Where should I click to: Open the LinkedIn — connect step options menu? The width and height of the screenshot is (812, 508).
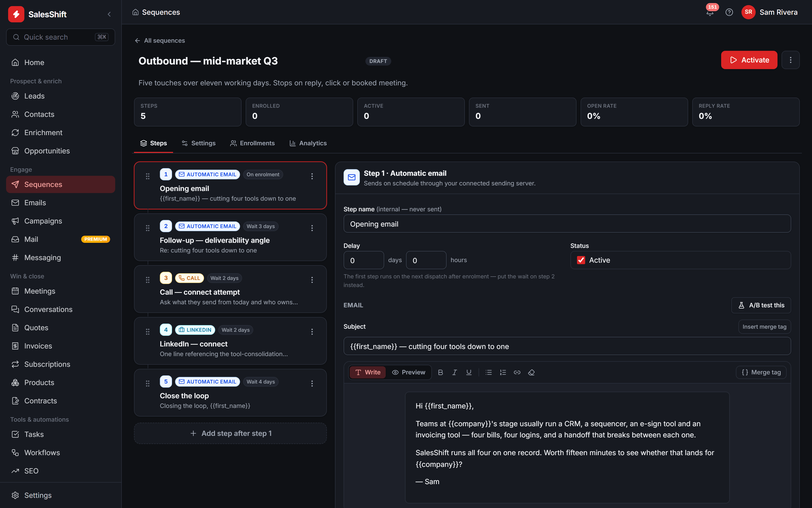coord(312,332)
